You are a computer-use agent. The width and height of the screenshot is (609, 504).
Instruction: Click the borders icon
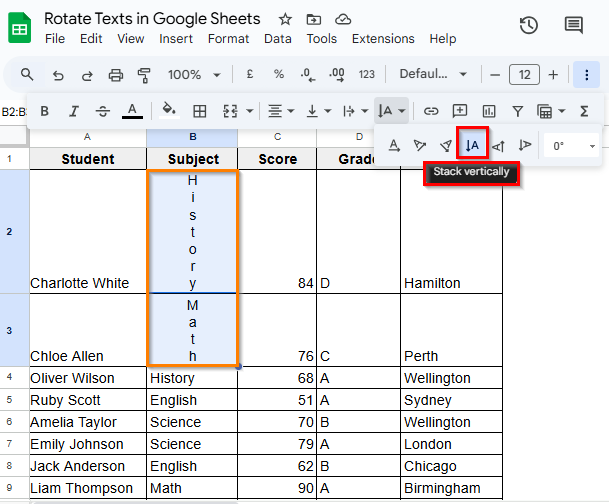click(x=200, y=111)
